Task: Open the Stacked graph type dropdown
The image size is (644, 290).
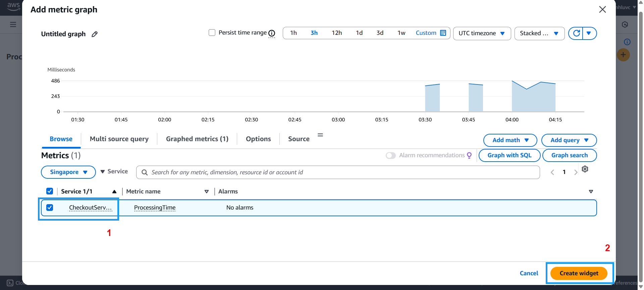Action: (x=539, y=33)
